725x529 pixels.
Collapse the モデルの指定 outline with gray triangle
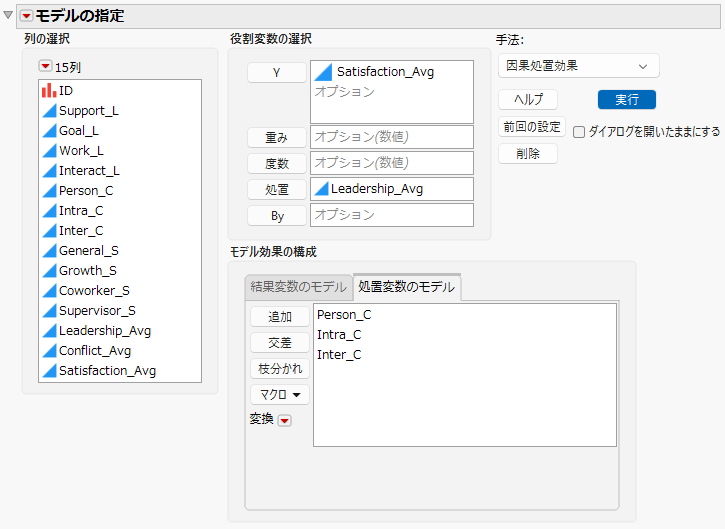pos(8,15)
